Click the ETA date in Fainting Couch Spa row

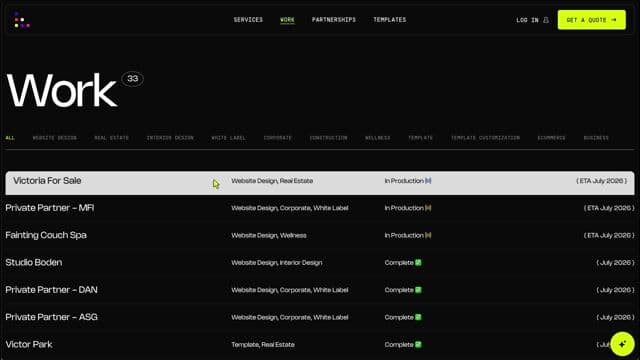(x=609, y=236)
